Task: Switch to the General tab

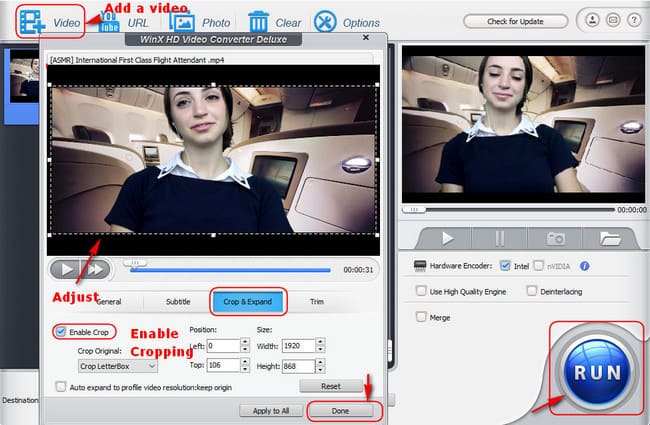Action: (x=109, y=302)
